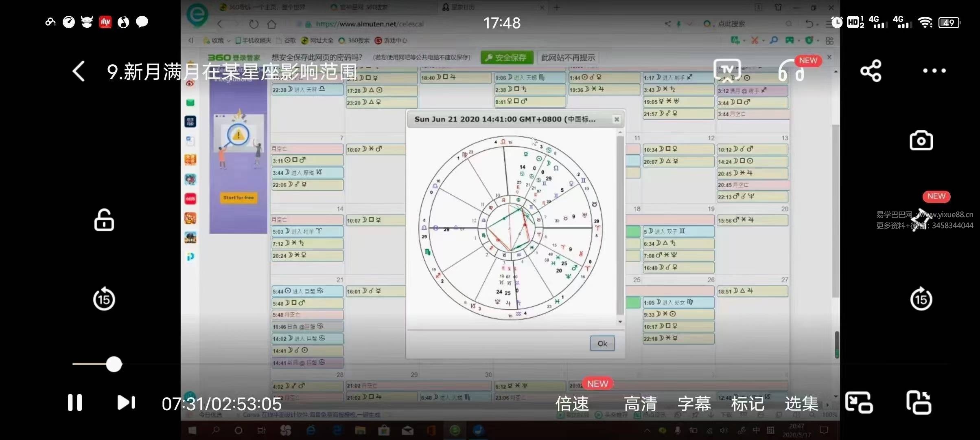Open 高清 video quality options
Viewport: 980px width, 440px height.
pyautogui.click(x=641, y=404)
